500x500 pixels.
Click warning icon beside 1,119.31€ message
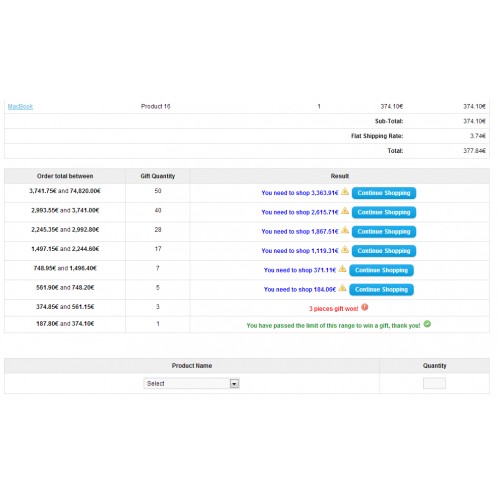tap(345, 250)
